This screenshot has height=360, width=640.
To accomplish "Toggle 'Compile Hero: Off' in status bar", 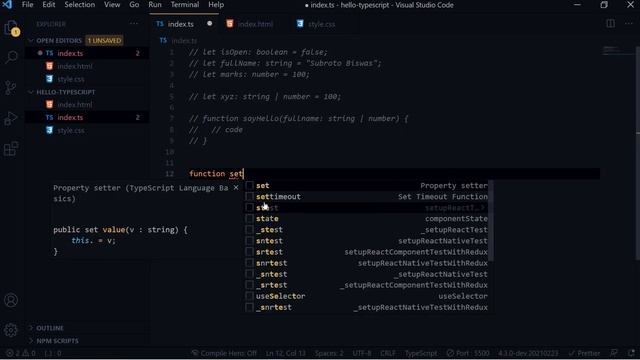I will coord(224,353).
